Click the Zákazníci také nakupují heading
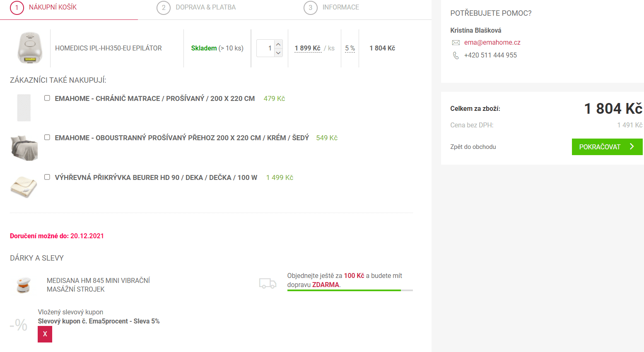644x352 pixels. coord(58,80)
